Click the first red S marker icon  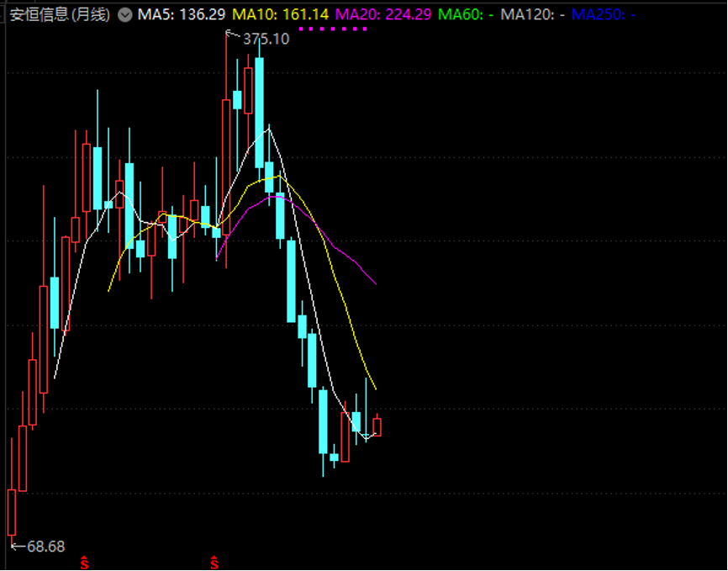(83, 562)
